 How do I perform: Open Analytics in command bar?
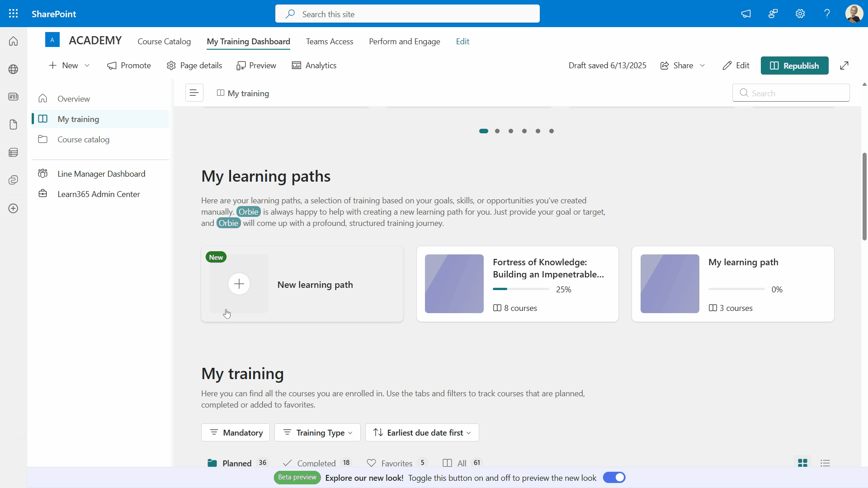coord(314,66)
